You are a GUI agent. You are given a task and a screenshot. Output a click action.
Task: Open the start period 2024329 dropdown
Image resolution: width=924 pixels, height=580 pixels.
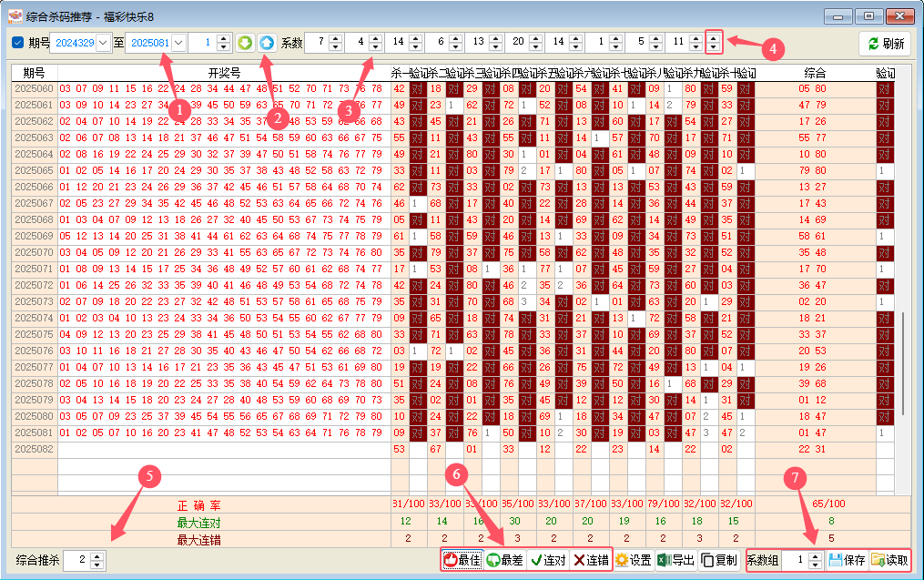102,43
